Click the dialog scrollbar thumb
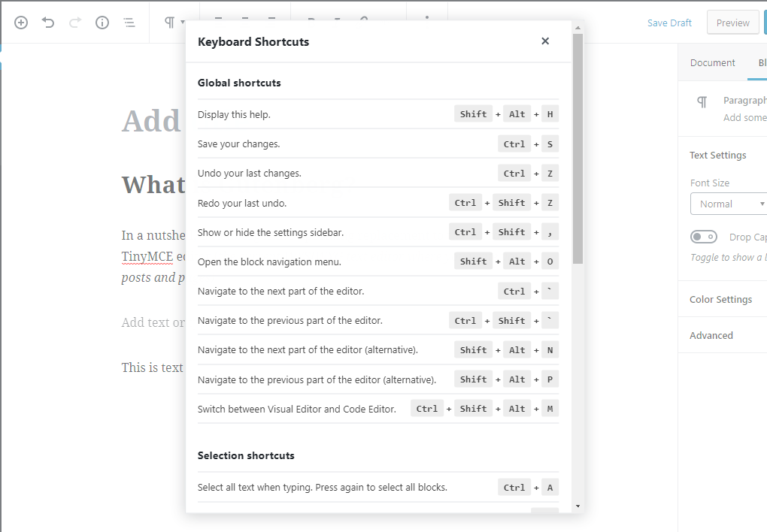 click(578, 149)
